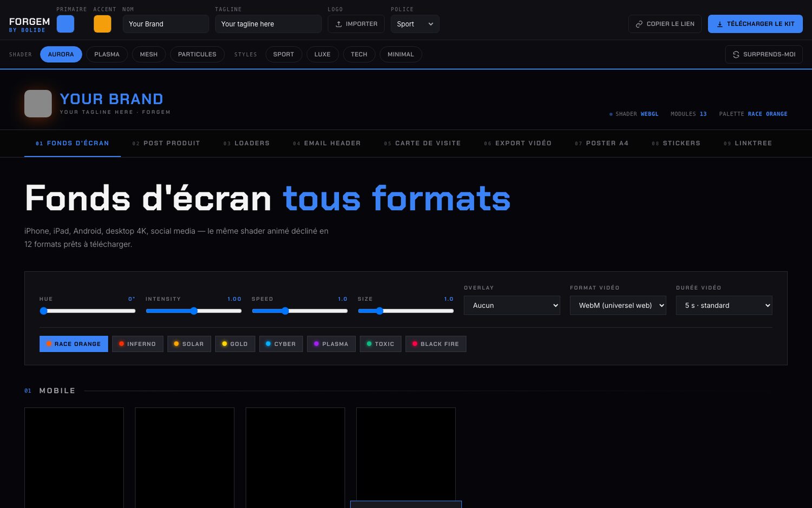
Task: Click the Surprends-moi randomize button
Action: coord(764,54)
